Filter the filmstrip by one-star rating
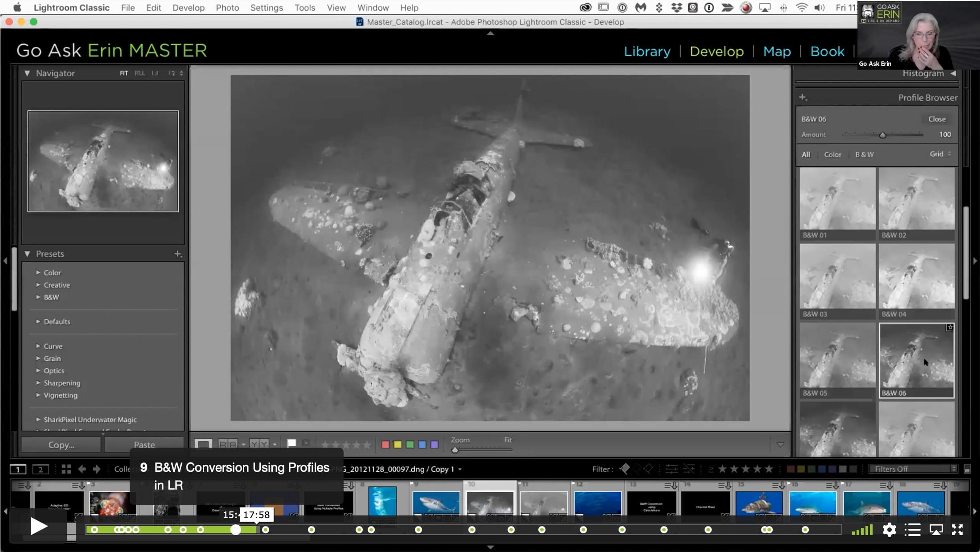 pyautogui.click(x=722, y=469)
